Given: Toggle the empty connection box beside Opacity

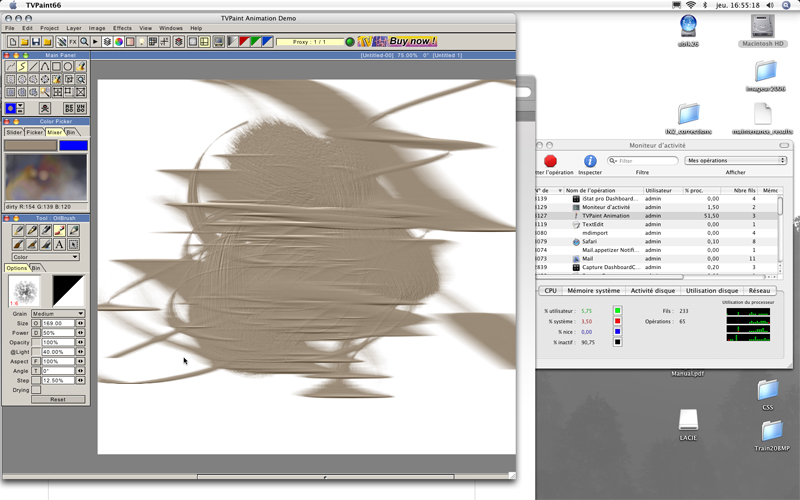Looking at the screenshot, I should point(36,342).
